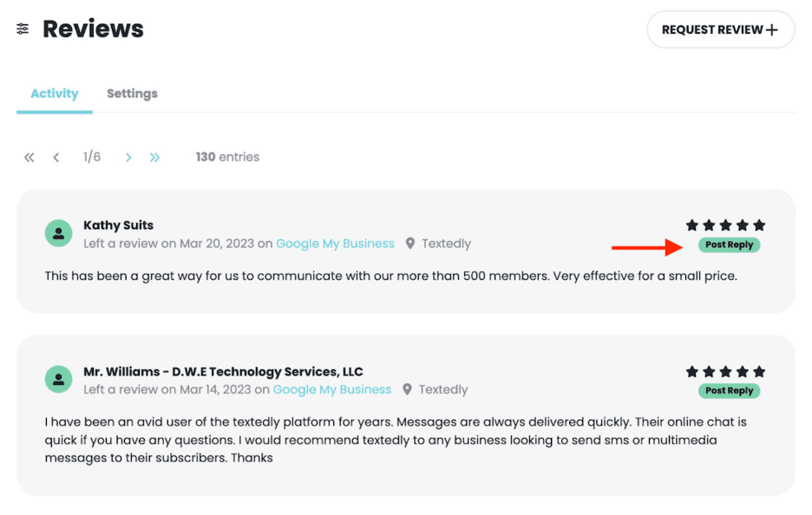Image resolution: width=812 pixels, height=515 pixels.
Task: Open the Google My Business link in Kathy's review
Action: [x=335, y=244]
